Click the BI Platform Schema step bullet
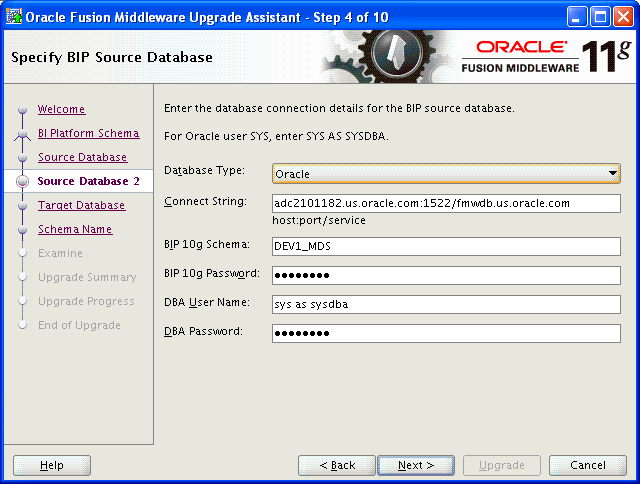 [22, 134]
